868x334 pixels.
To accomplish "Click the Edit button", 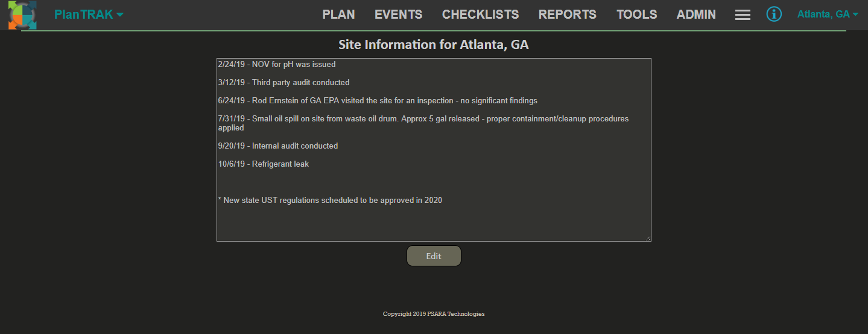I will pyautogui.click(x=434, y=256).
